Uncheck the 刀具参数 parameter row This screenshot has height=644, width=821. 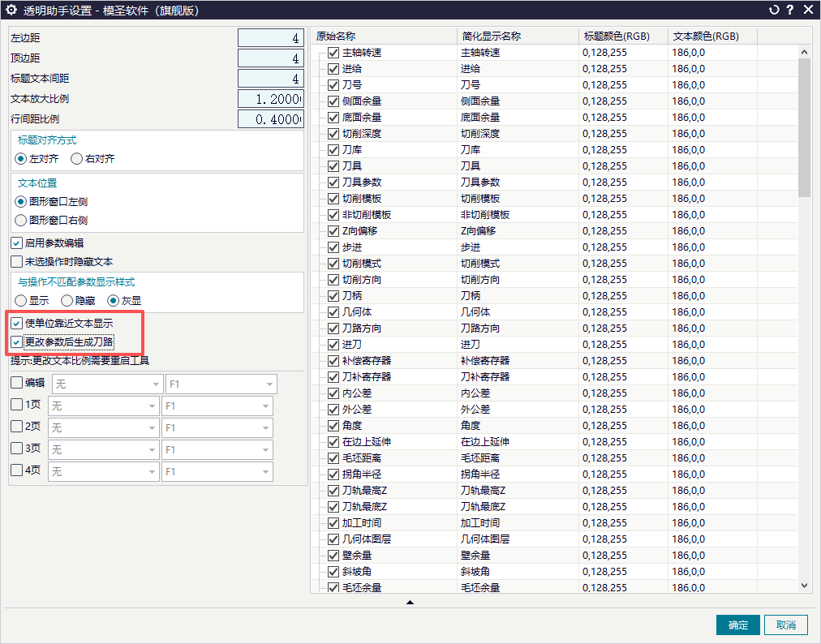(x=333, y=182)
